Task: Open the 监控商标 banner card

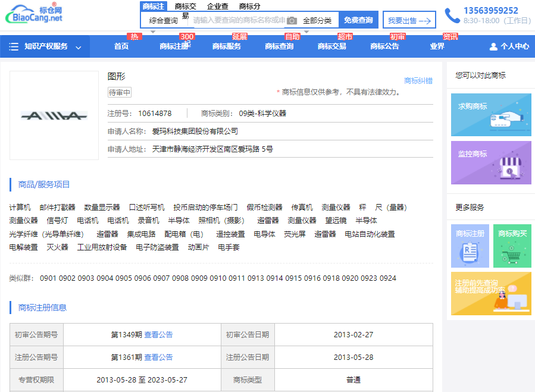Action: 491,163
